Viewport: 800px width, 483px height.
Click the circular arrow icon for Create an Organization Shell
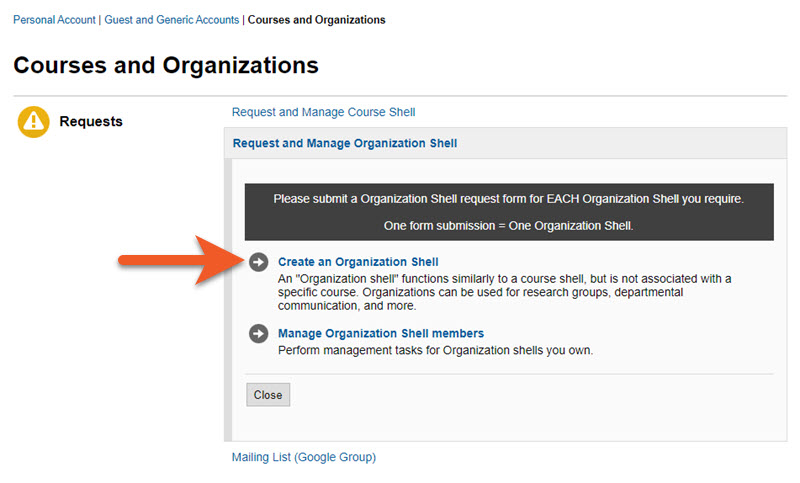[x=259, y=262]
